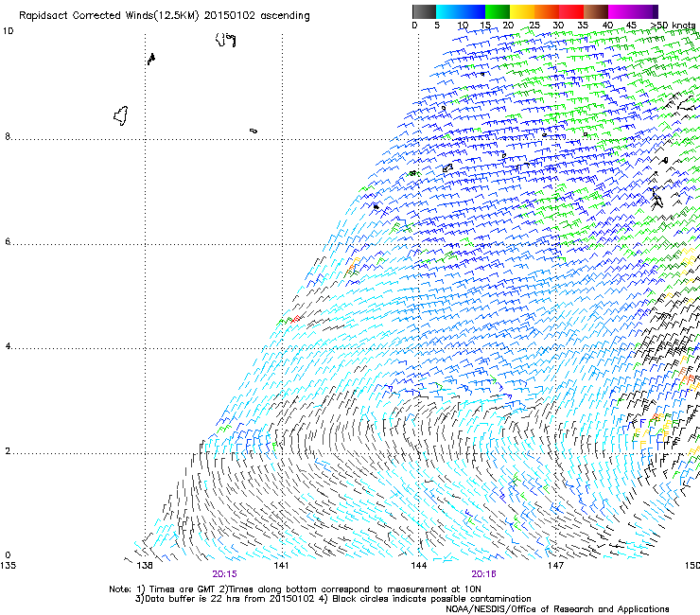Click the large island outline left of the 138 longitude line

pyautogui.click(x=121, y=115)
